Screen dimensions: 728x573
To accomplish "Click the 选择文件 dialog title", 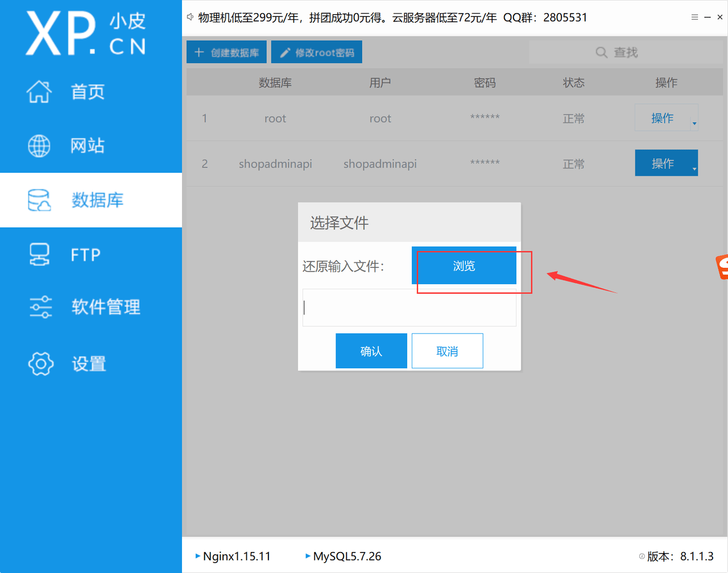I will pyautogui.click(x=339, y=223).
